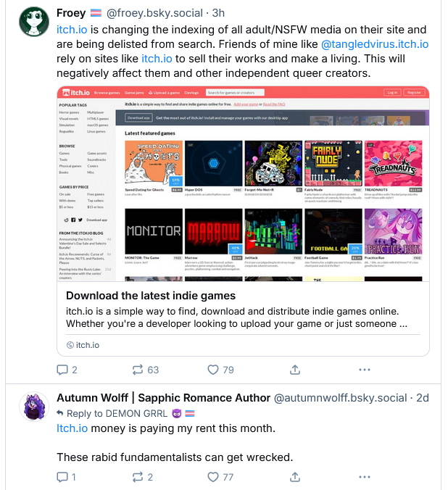Open the 3h timestamp on Froey's post
Image resolution: width=448 pixels, height=490 pixels.
tap(218, 14)
